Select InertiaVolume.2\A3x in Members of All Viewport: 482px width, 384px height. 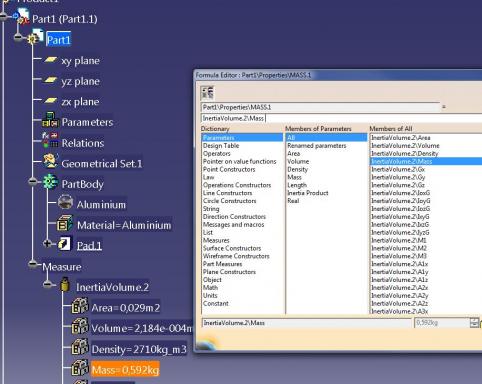[399, 311]
